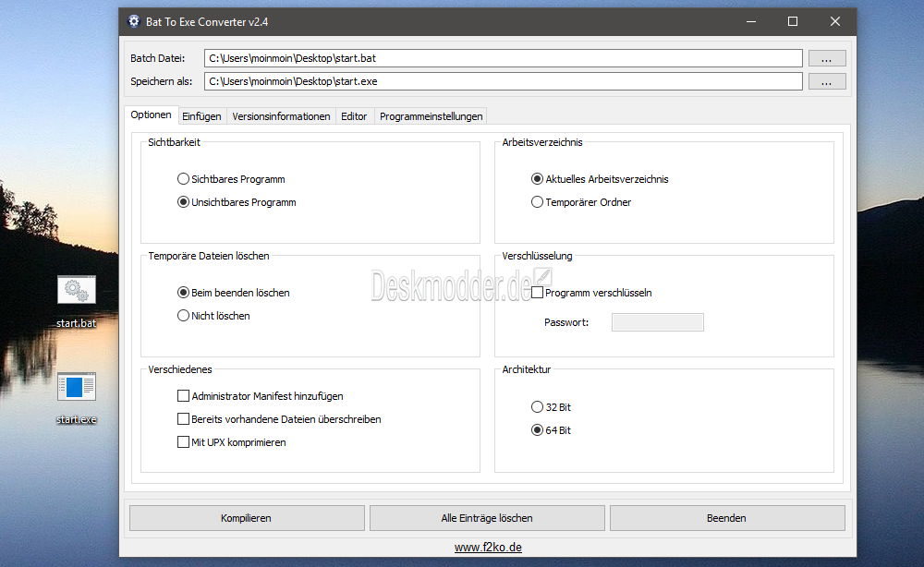Browse for Batch Datei with the ... button
Viewport: 924px width, 567px height.
[x=827, y=58]
